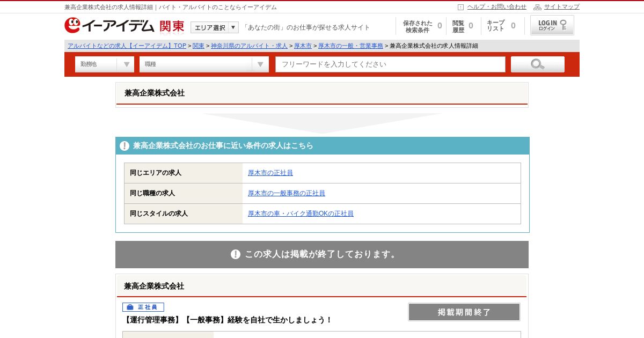View 保存された検索条件 counter
This screenshot has height=338, width=644.
click(x=422, y=26)
